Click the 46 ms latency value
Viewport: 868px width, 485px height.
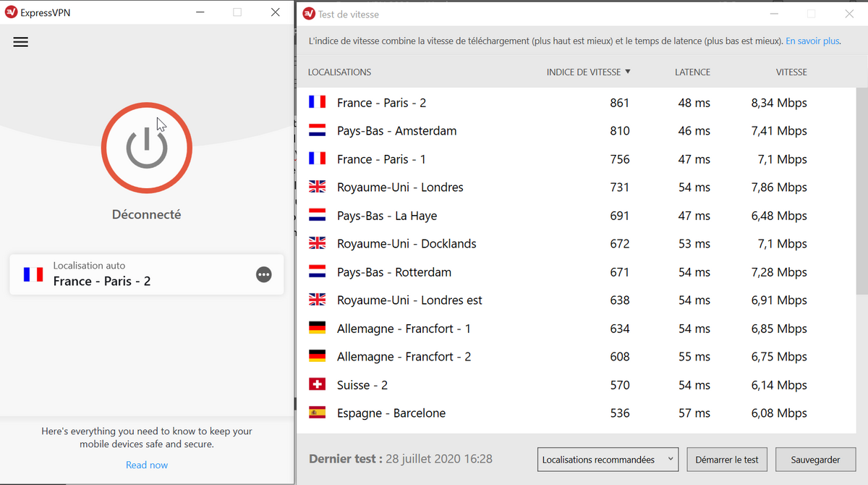pyautogui.click(x=694, y=131)
